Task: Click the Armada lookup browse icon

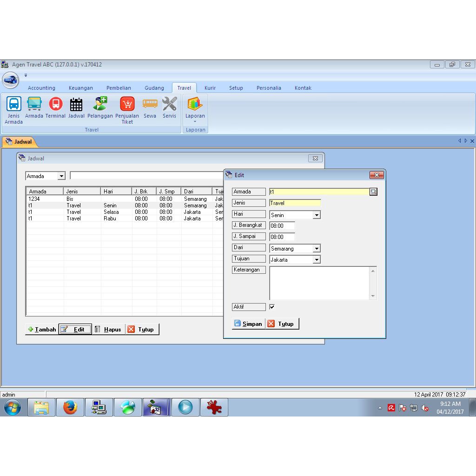Action: [373, 192]
